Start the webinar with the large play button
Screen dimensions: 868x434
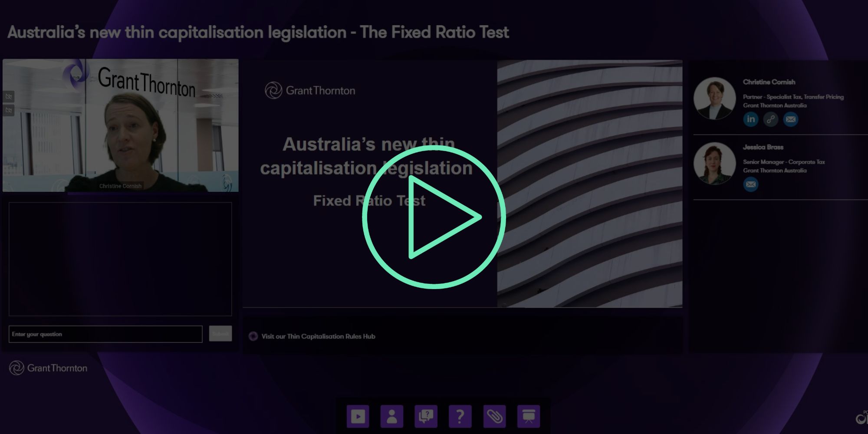434,217
